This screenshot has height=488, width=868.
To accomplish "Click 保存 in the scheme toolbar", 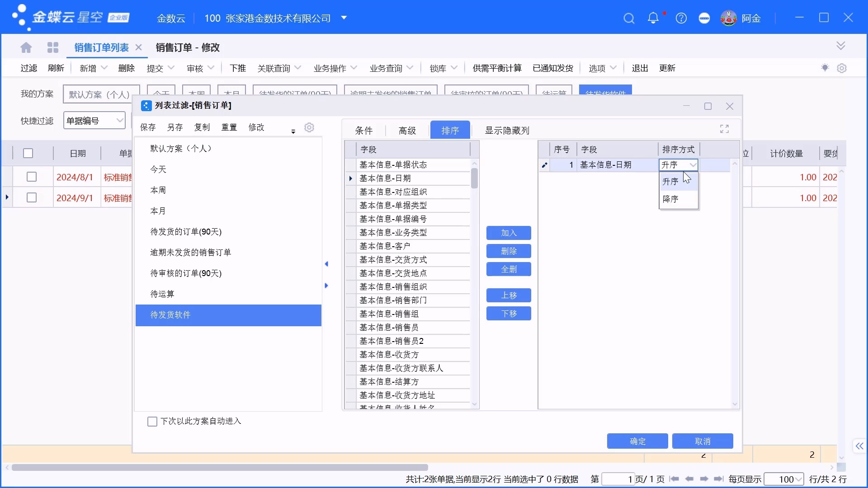I will [x=148, y=127].
